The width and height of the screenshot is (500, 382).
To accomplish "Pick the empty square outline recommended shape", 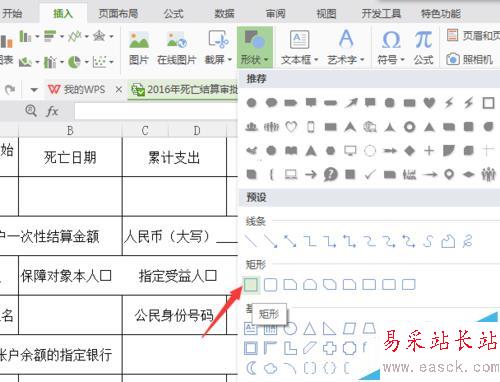I will point(488,103).
